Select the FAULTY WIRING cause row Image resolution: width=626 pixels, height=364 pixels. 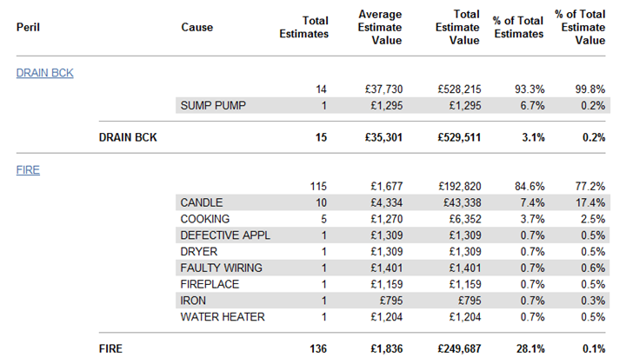(x=221, y=268)
